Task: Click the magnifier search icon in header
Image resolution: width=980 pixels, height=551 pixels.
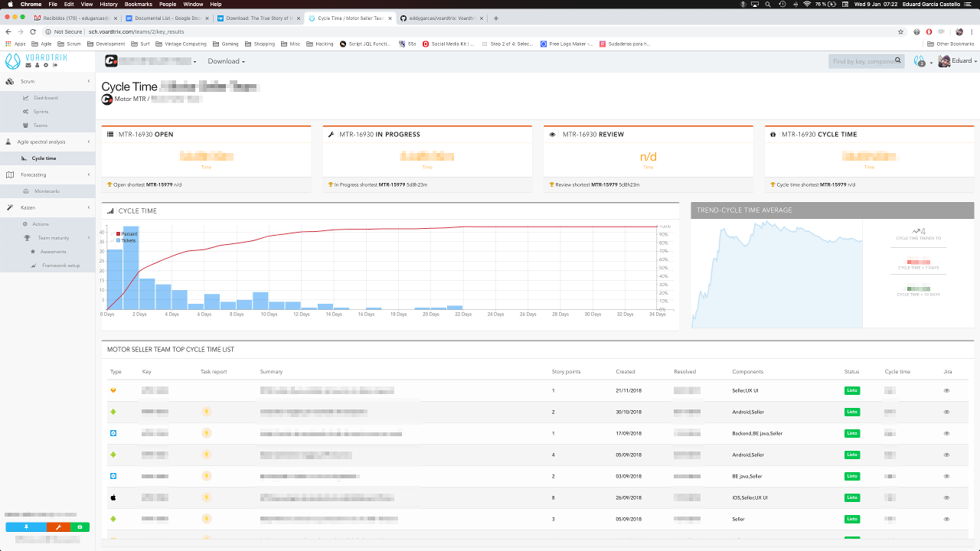Action: click(898, 61)
